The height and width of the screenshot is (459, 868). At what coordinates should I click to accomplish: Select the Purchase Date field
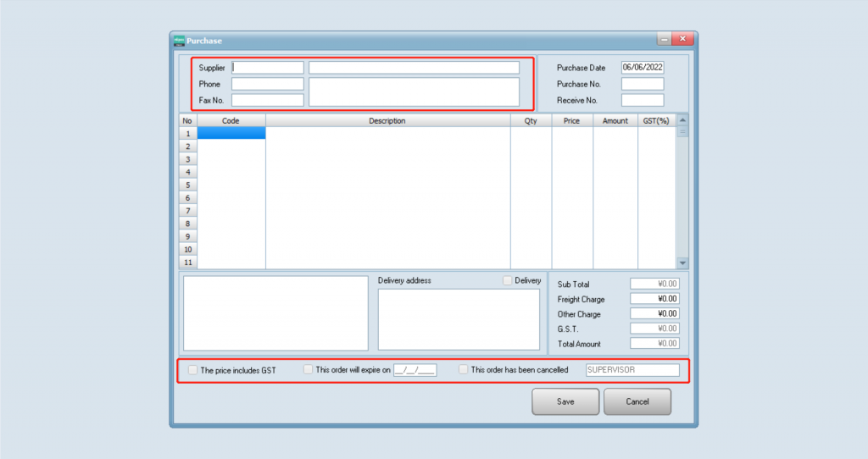click(642, 68)
